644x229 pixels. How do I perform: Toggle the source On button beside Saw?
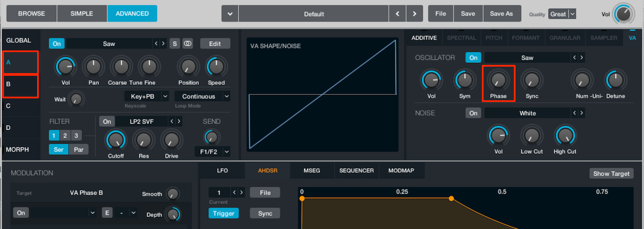pyautogui.click(x=56, y=44)
